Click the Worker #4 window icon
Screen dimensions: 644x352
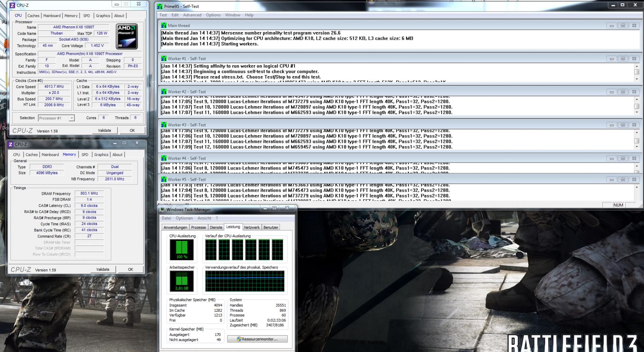(164, 158)
